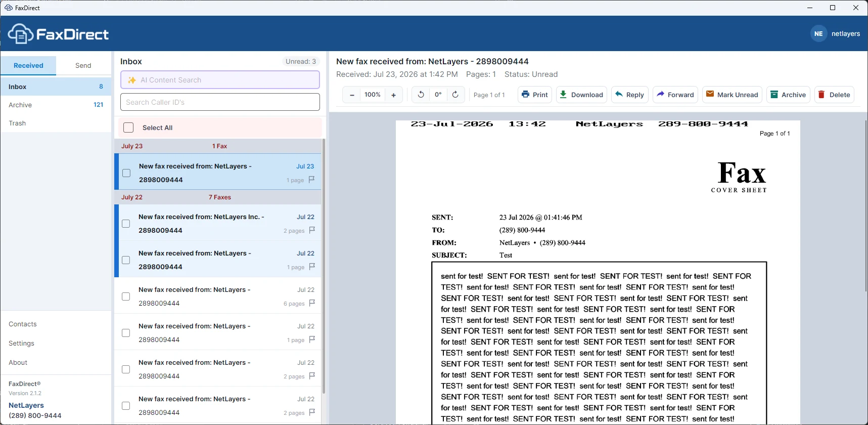Viewport: 868px width, 425px height.
Task: Click the 0° rotation value
Action: (x=438, y=95)
